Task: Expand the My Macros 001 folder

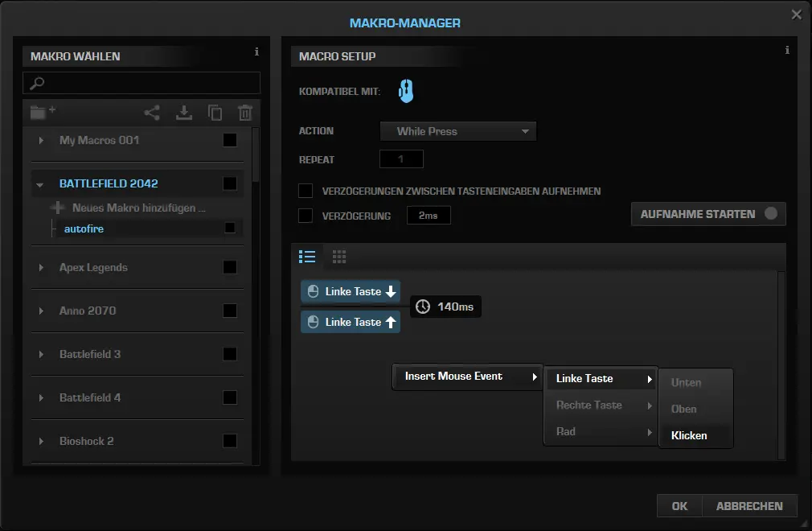Action: click(41, 140)
